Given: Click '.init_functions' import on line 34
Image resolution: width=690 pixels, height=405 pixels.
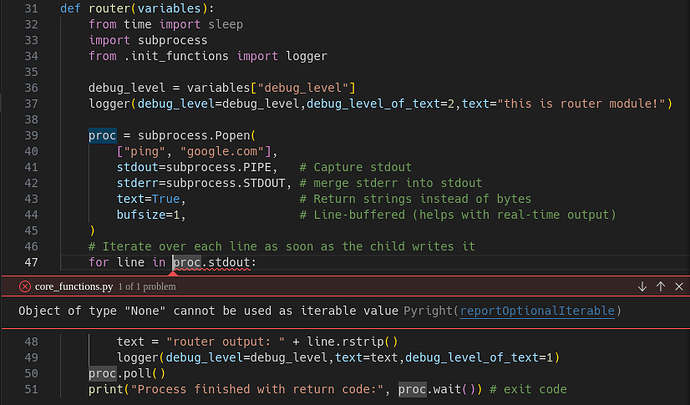Looking at the screenshot, I should (176, 56).
